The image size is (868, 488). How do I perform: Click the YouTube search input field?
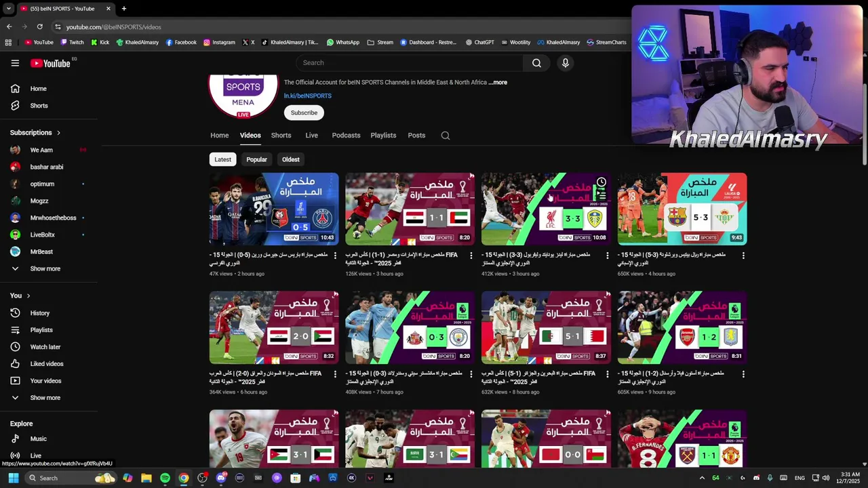(x=410, y=63)
